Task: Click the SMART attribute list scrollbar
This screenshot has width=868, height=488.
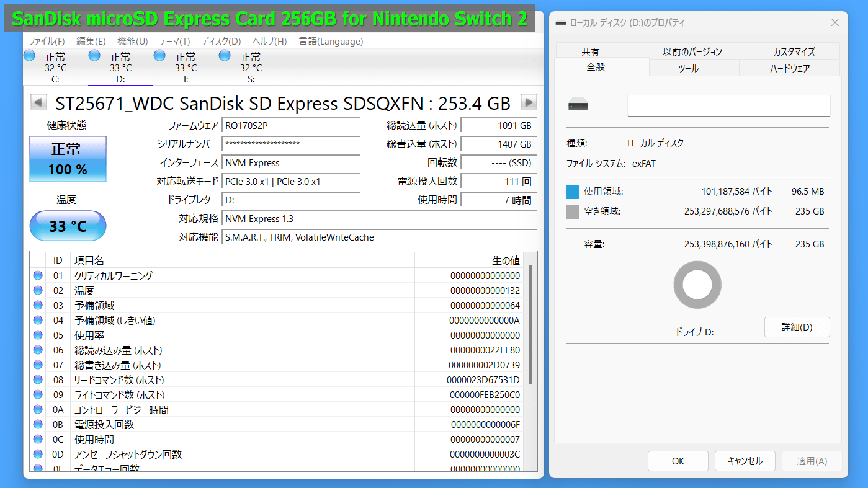Action: point(530,322)
